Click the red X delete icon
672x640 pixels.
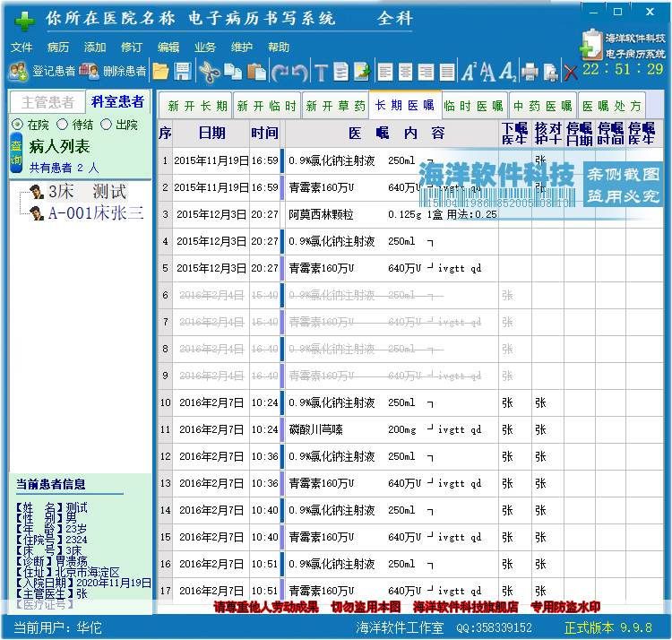pos(571,72)
